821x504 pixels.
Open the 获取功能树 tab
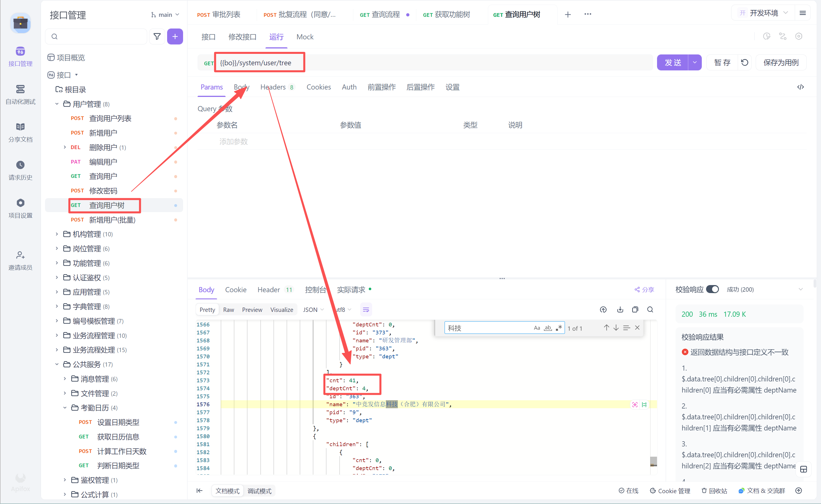[446, 15]
